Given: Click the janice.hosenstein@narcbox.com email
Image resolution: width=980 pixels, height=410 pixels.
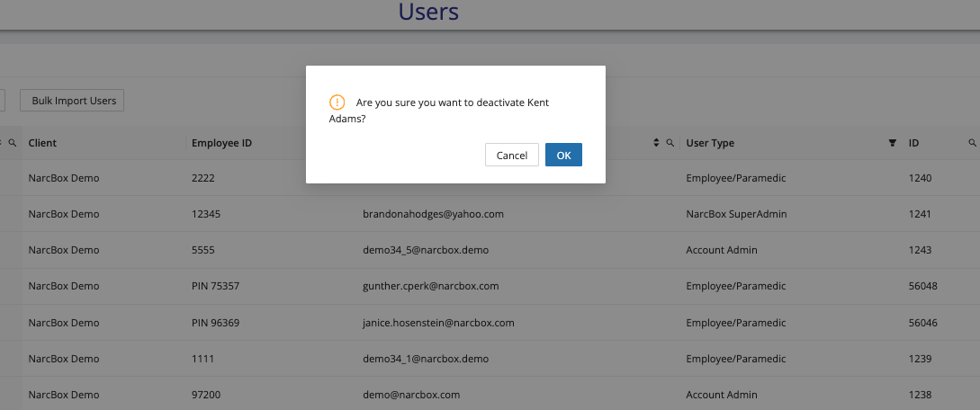Looking at the screenshot, I should (x=437, y=322).
